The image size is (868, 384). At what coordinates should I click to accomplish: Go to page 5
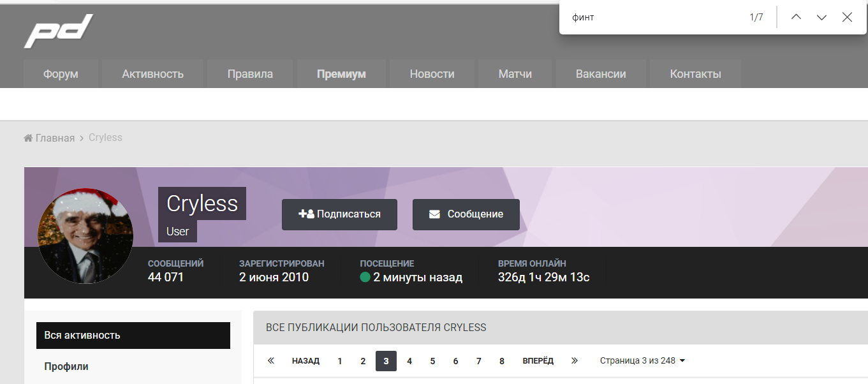point(432,361)
